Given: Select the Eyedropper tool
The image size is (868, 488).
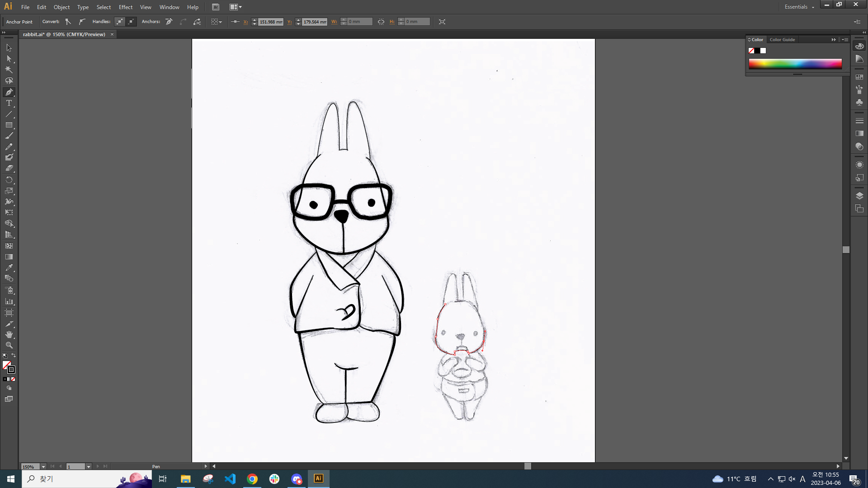Looking at the screenshot, I should [9, 267].
